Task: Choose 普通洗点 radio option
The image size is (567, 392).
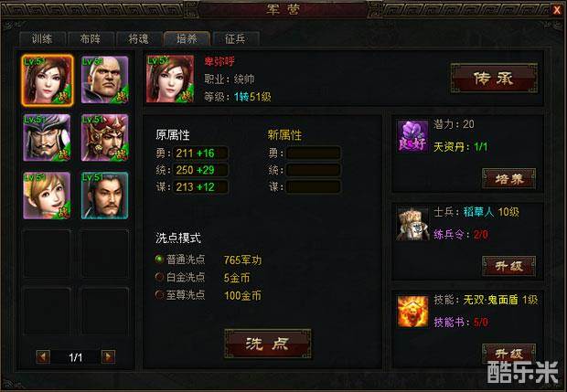Action: pos(159,259)
